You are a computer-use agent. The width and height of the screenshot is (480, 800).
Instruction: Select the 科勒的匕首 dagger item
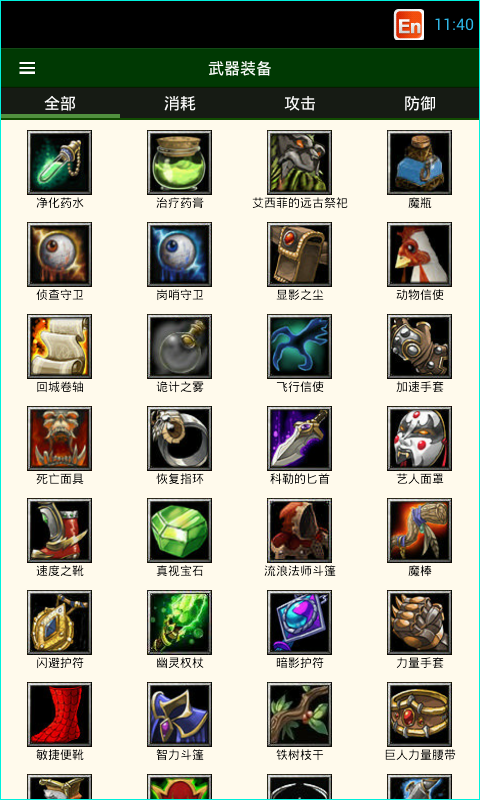(299, 438)
